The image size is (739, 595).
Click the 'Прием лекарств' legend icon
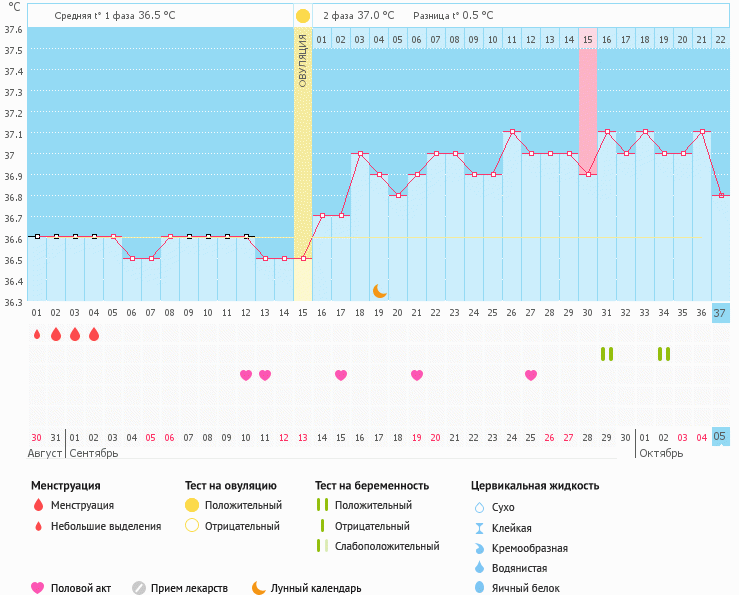(139, 588)
